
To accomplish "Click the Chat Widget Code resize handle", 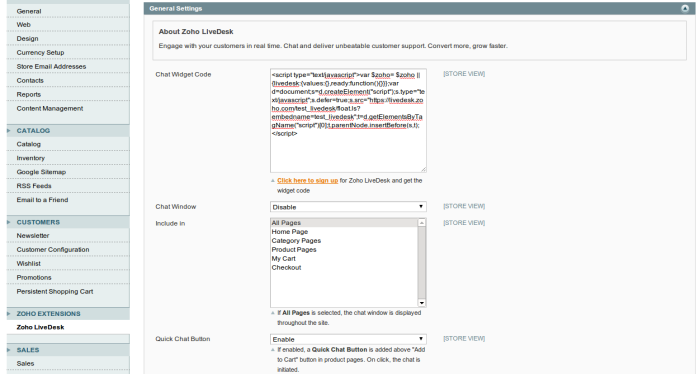I will (x=423, y=169).
